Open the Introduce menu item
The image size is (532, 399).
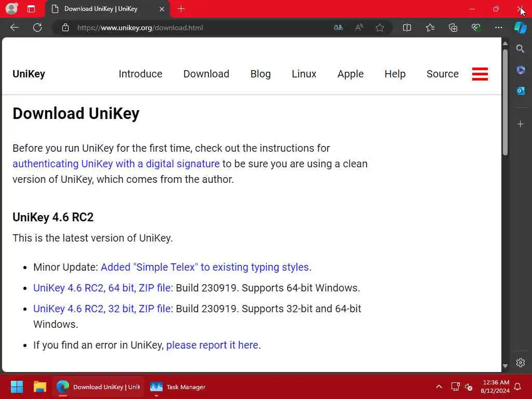(140, 74)
